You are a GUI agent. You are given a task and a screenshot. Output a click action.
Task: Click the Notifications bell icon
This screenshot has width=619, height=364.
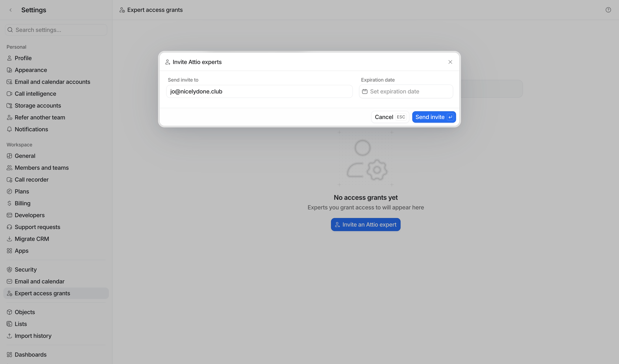(x=10, y=129)
